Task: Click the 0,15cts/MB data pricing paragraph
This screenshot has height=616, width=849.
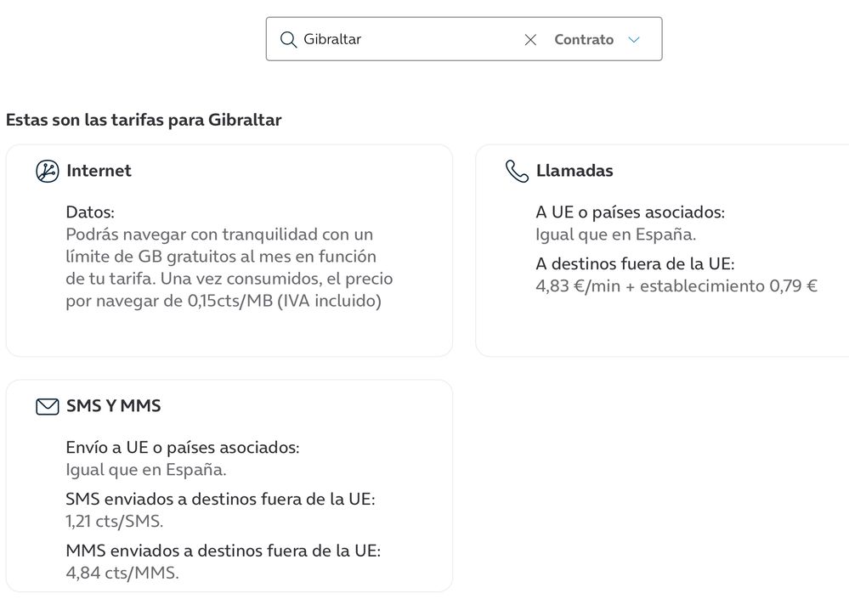Action: [x=229, y=268]
